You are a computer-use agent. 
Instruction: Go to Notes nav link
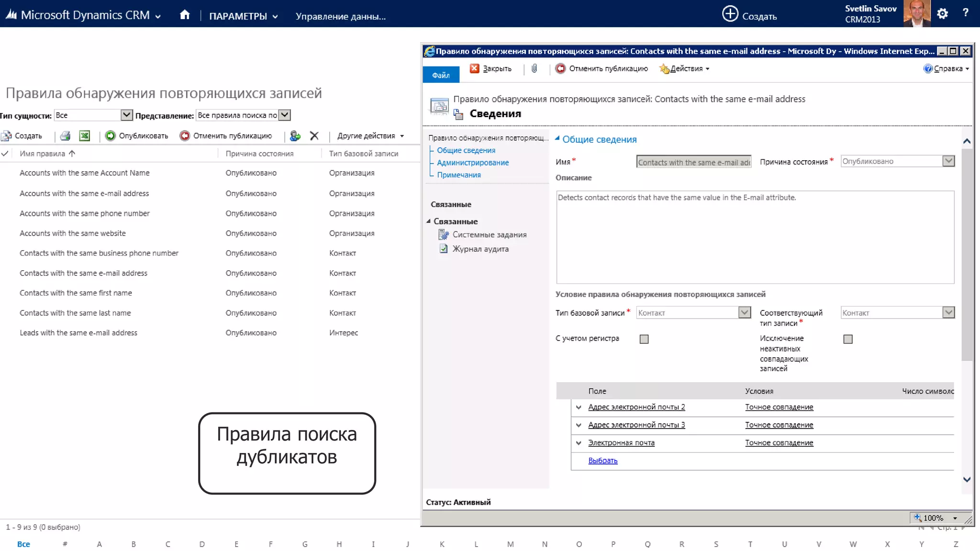(459, 175)
